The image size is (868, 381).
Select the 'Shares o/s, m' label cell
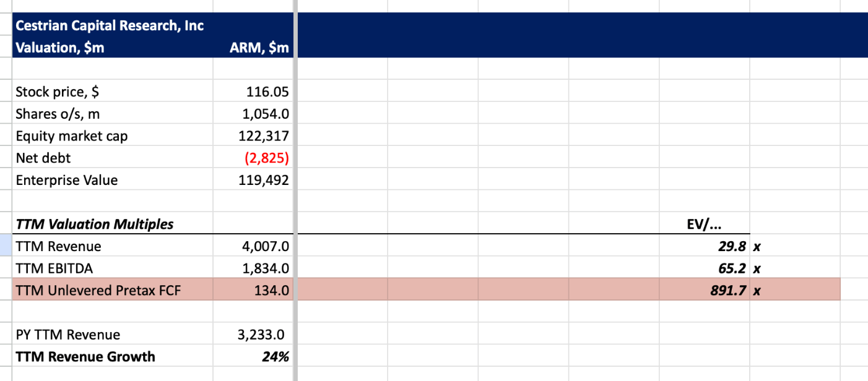coord(112,114)
